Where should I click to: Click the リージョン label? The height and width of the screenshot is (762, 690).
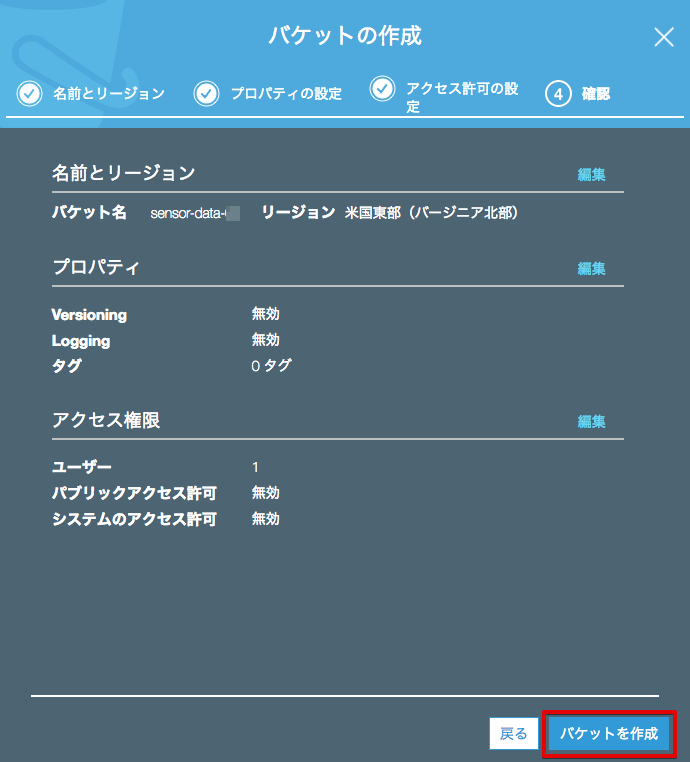[298, 212]
